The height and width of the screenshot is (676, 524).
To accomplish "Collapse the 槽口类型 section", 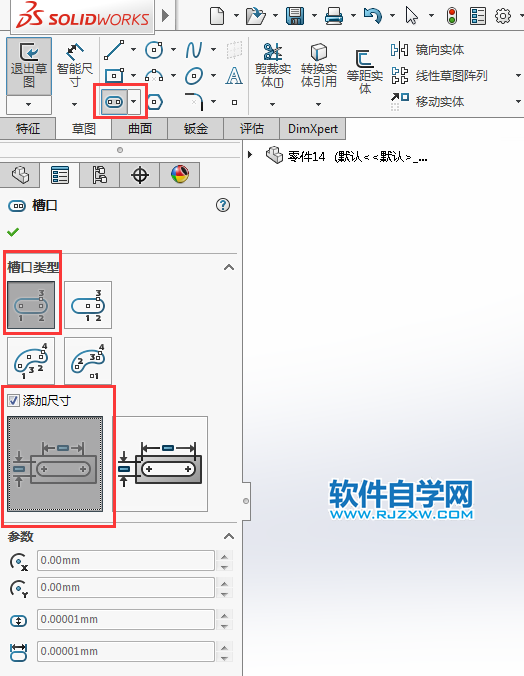I will tap(229, 267).
